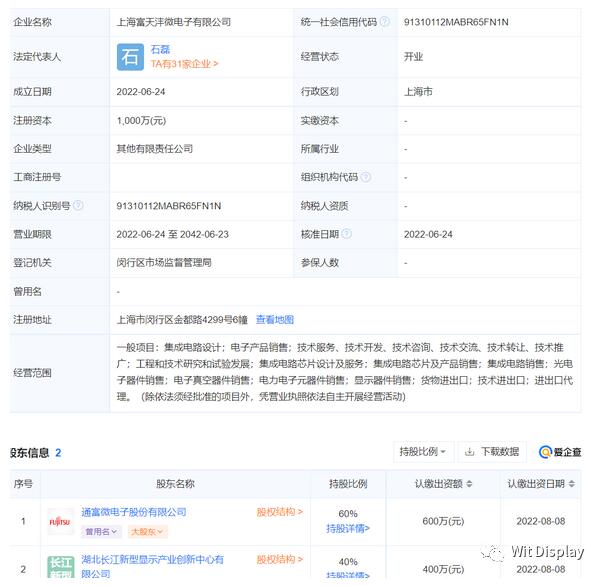This screenshot has width=591, height=587.
Task: Sort by 认缴出资额 column arrows
Action: point(469,484)
